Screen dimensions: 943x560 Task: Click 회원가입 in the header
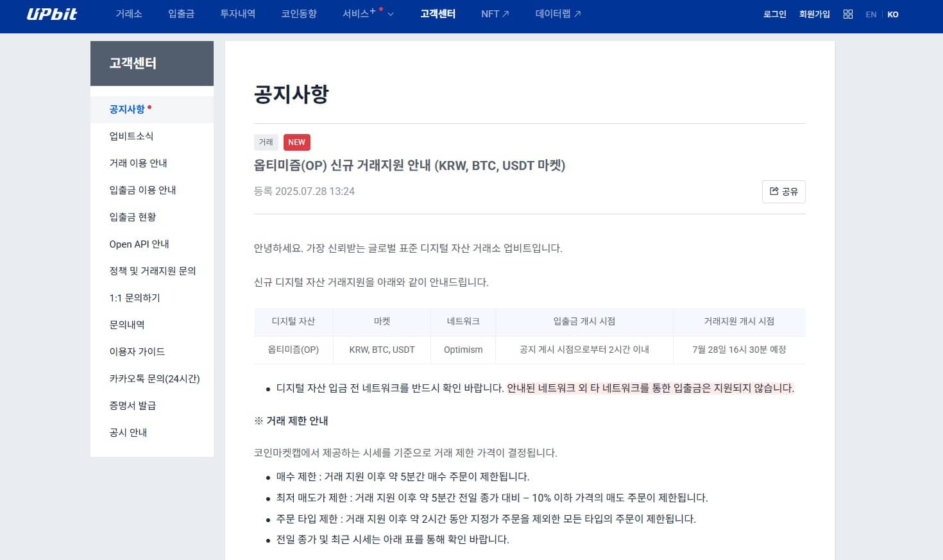(x=814, y=14)
